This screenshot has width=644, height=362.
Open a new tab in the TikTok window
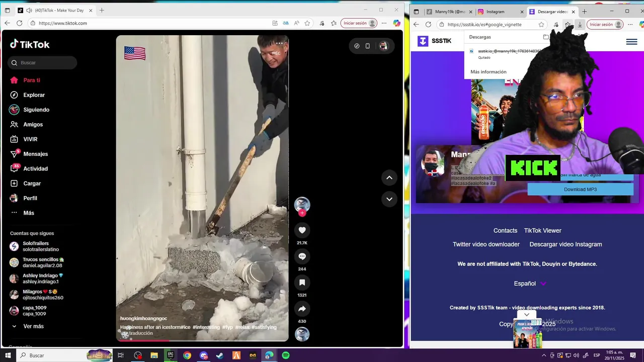[x=102, y=10]
